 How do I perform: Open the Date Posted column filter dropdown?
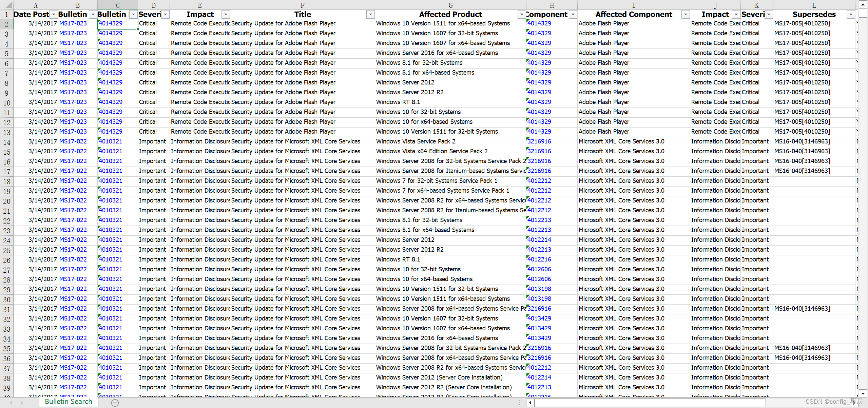(x=54, y=15)
